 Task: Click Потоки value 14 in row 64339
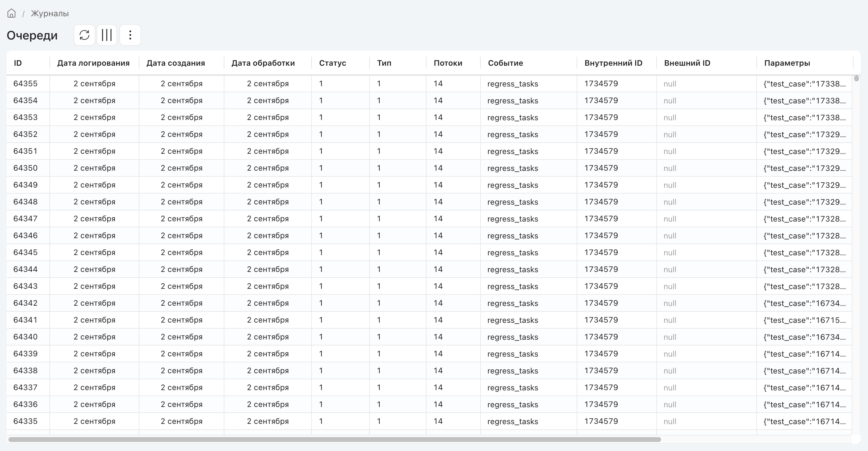pos(438,353)
